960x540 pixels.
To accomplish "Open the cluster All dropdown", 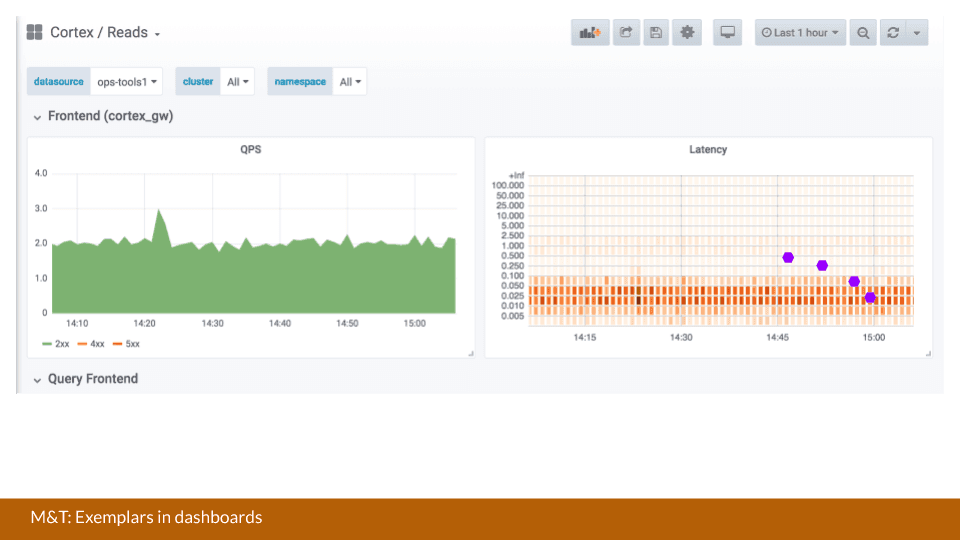I will pyautogui.click(x=237, y=81).
